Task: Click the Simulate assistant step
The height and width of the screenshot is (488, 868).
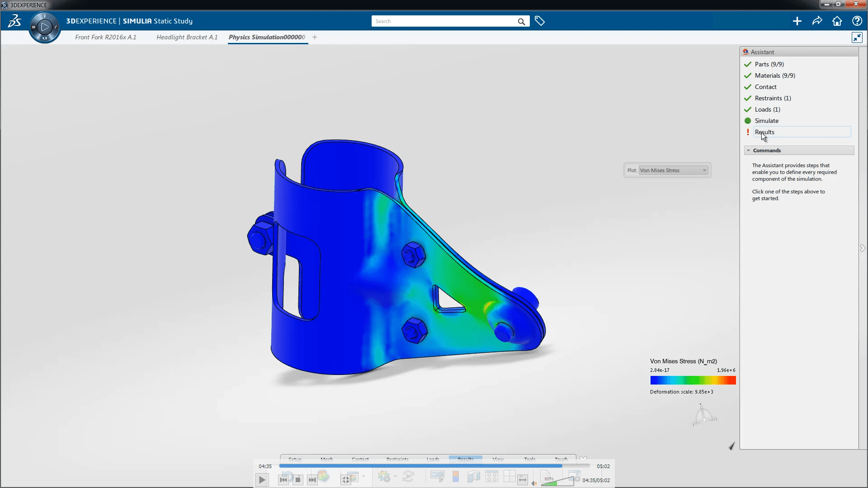Action: point(766,121)
